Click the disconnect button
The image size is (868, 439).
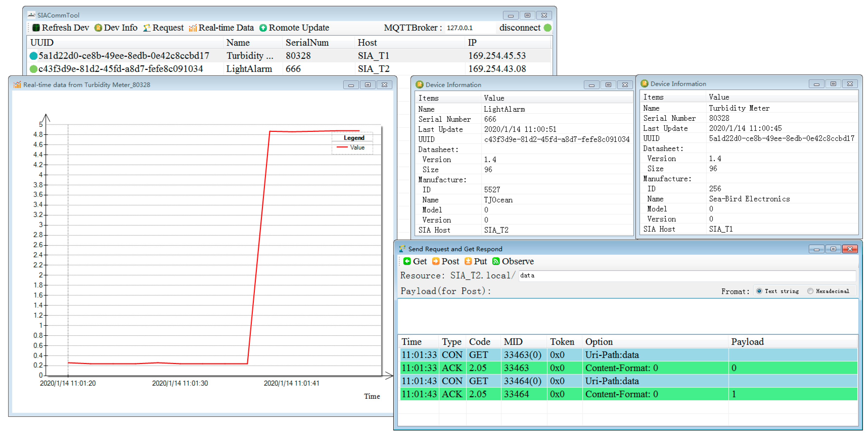[x=520, y=28]
